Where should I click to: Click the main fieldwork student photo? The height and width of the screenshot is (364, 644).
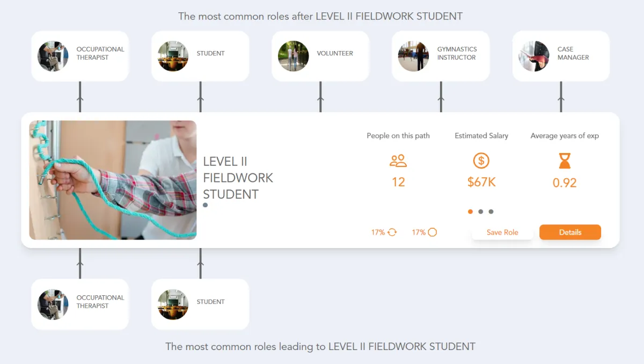[113, 179]
